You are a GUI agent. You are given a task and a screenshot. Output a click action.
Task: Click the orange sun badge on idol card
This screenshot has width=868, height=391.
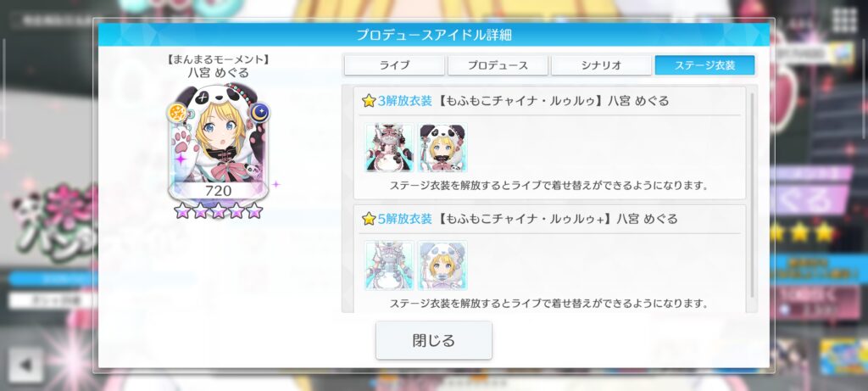(178, 113)
